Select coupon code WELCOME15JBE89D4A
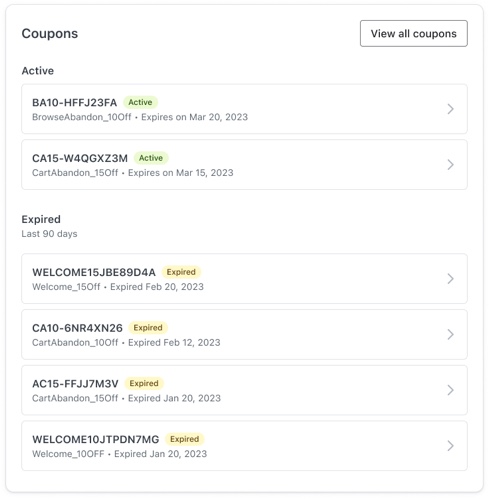 coord(94,272)
